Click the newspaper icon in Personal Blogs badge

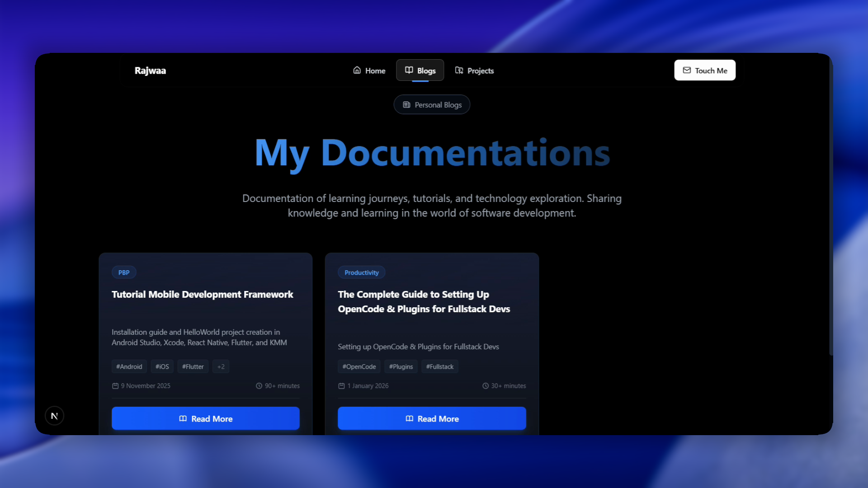tap(406, 105)
